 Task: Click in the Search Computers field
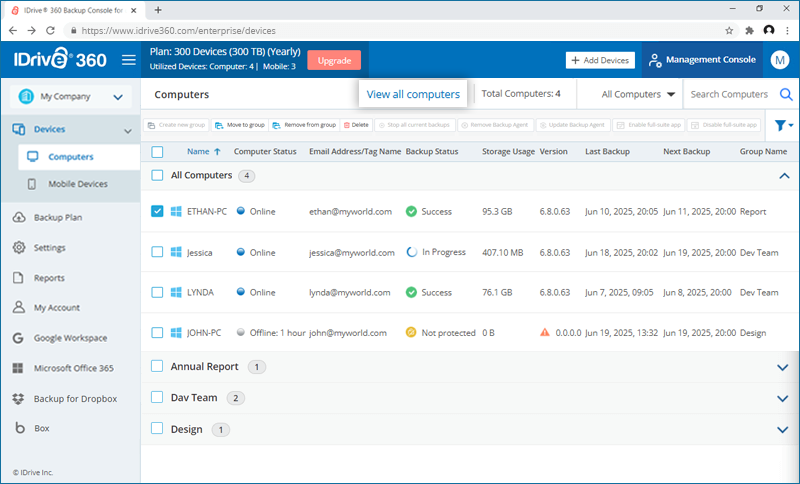730,95
